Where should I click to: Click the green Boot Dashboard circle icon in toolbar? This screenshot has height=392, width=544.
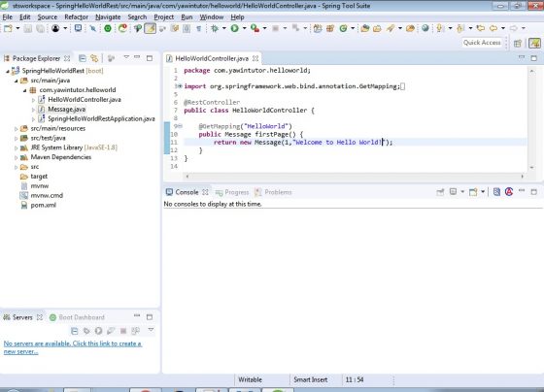[108, 28]
